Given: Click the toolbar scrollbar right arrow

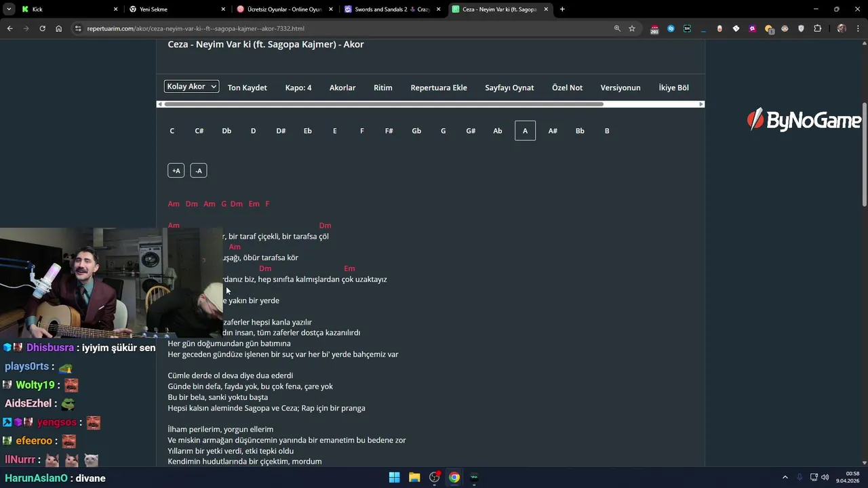Looking at the screenshot, I should tap(702, 104).
